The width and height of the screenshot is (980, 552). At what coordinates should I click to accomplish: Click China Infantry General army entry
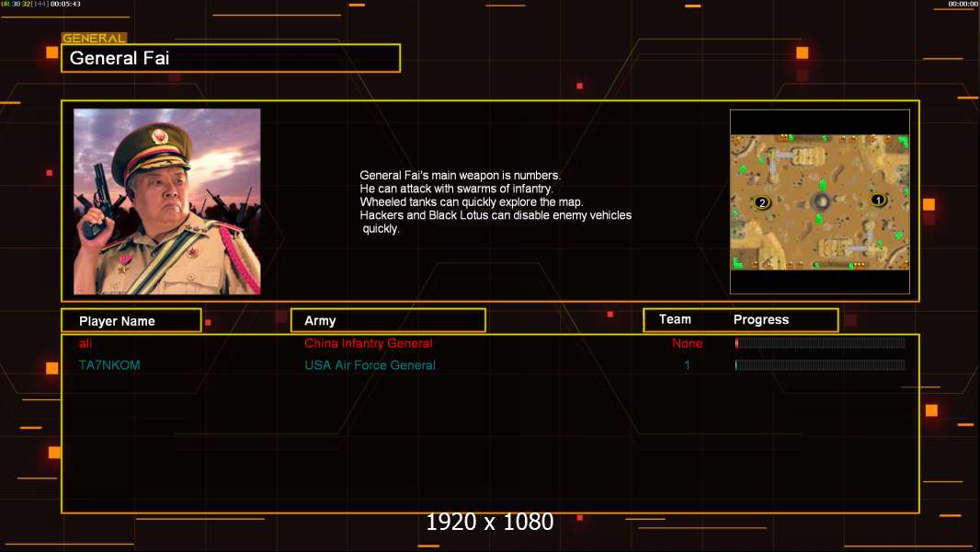[x=368, y=343]
